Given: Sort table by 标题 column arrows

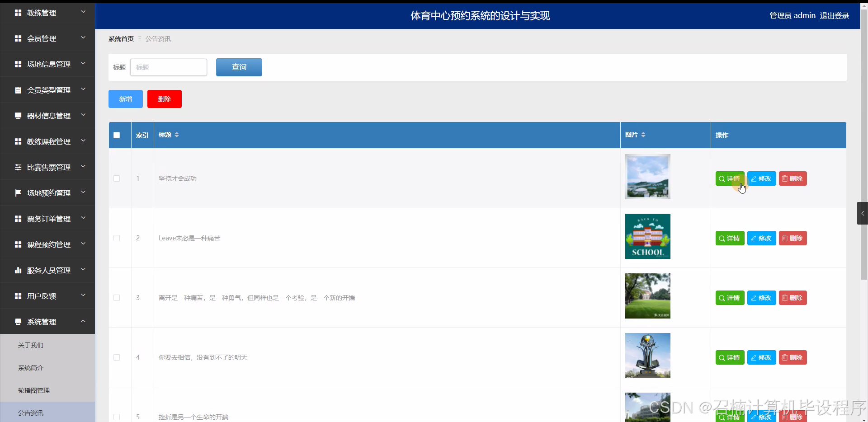Looking at the screenshot, I should pyautogui.click(x=177, y=135).
